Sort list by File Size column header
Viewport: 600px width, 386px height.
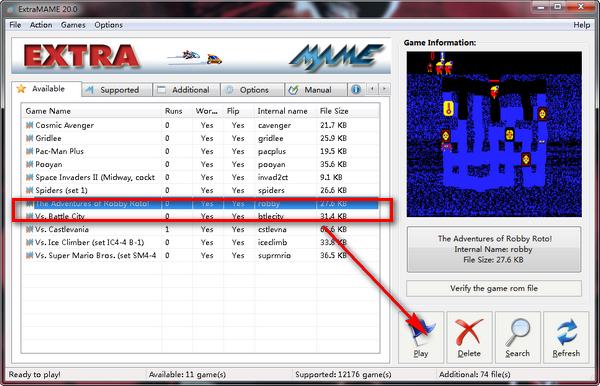tap(347, 111)
